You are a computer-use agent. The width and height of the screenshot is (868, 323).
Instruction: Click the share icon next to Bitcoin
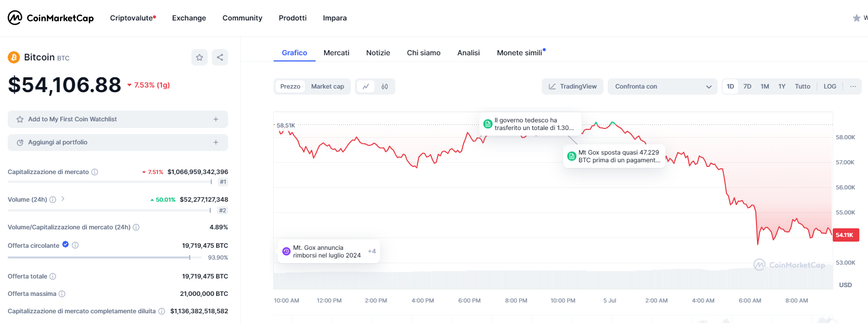[x=220, y=57]
